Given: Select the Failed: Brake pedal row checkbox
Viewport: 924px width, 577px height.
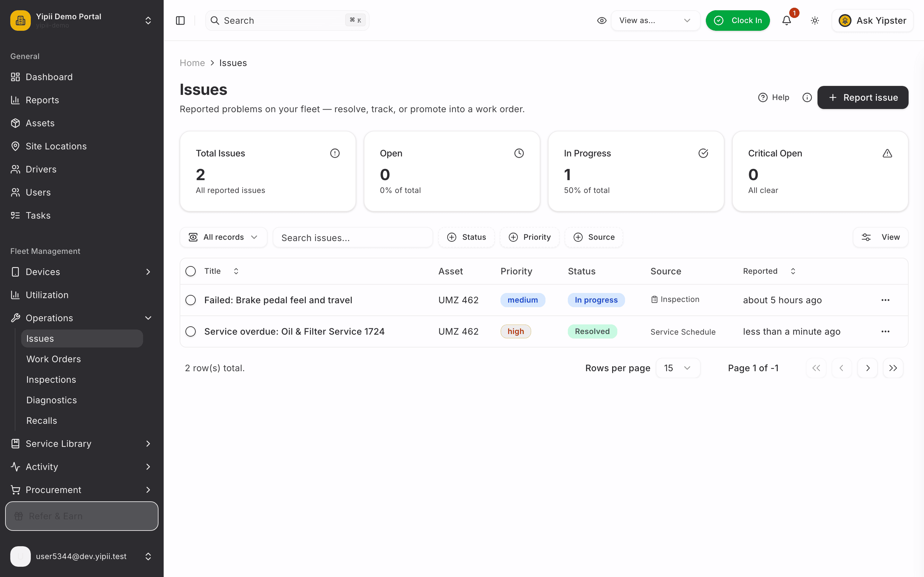Looking at the screenshot, I should pos(191,300).
